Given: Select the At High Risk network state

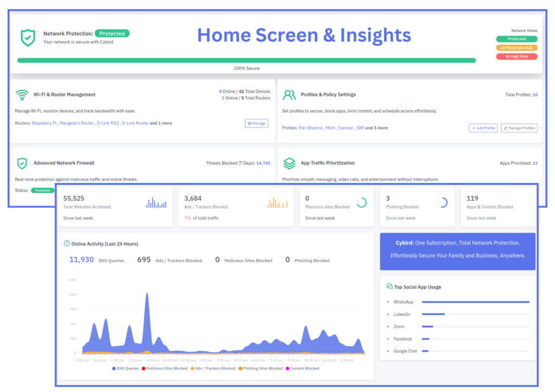Looking at the screenshot, I should 517,56.
